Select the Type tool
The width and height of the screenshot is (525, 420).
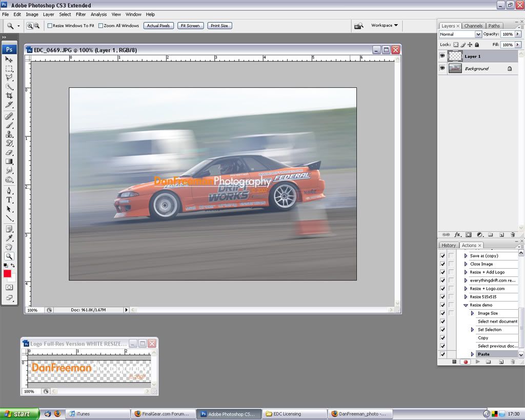[9, 200]
